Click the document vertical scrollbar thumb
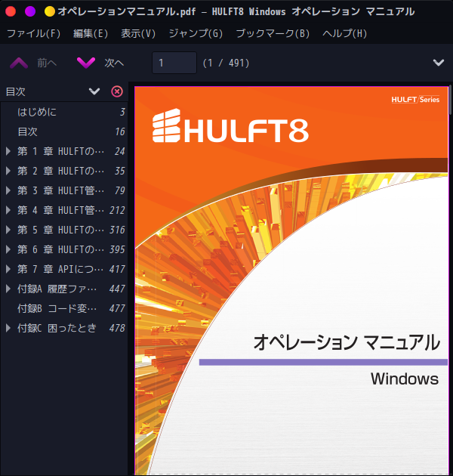 [x=451, y=100]
